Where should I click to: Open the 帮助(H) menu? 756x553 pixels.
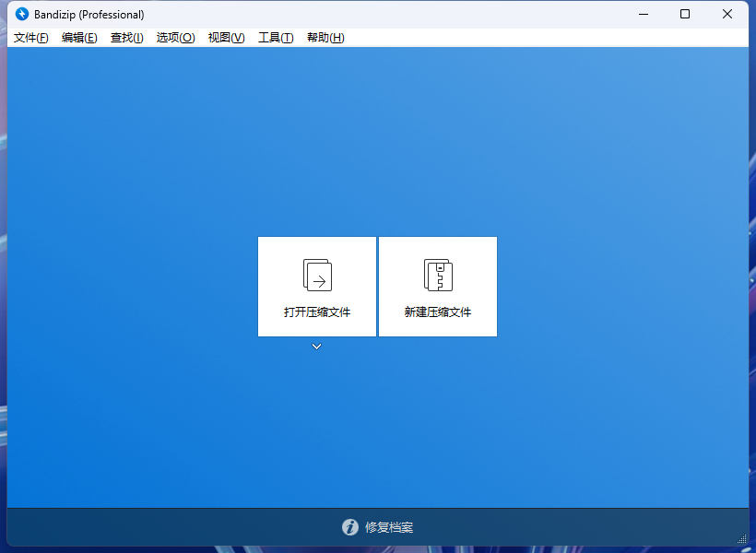pos(325,38)
